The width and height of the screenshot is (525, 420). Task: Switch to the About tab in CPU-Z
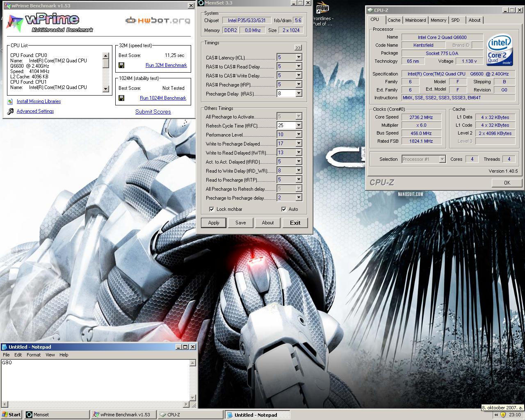pyautogui.click(x=475, y=20)
